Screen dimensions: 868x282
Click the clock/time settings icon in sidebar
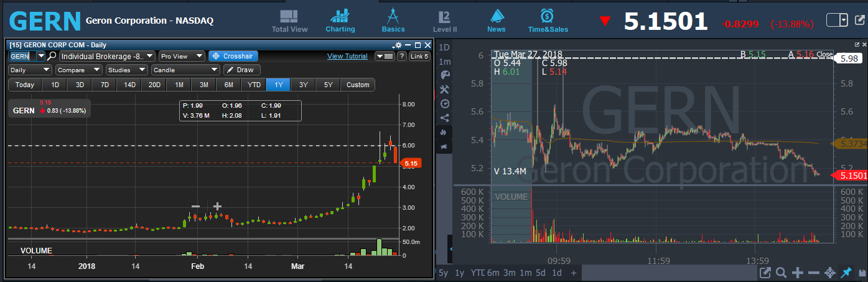(x=444, y=103)
